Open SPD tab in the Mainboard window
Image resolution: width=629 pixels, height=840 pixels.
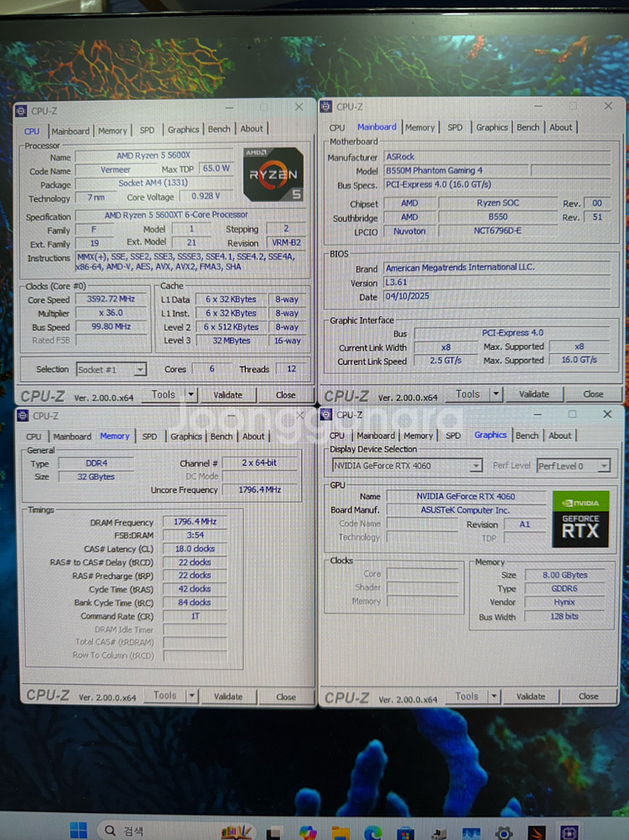coord(455,128)
